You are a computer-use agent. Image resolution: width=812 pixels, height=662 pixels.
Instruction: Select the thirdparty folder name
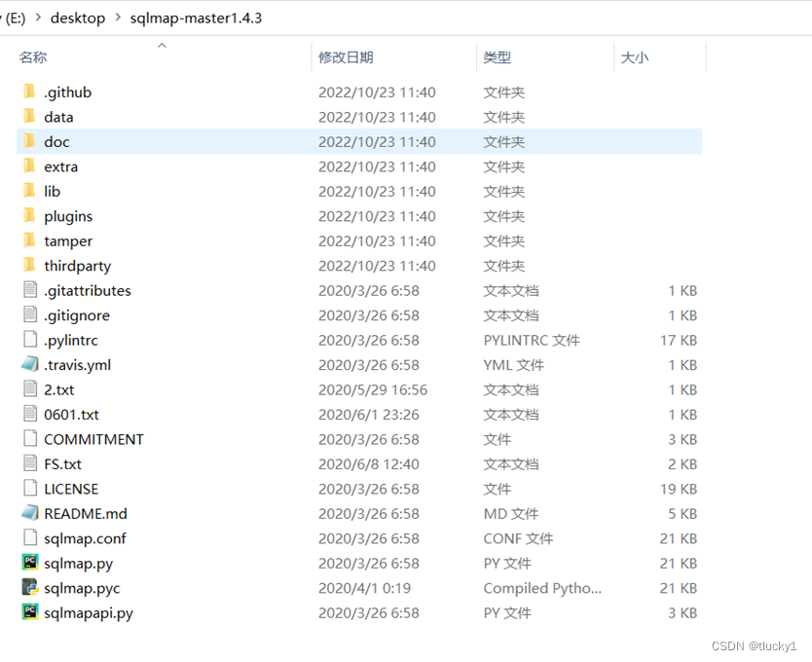77,266
